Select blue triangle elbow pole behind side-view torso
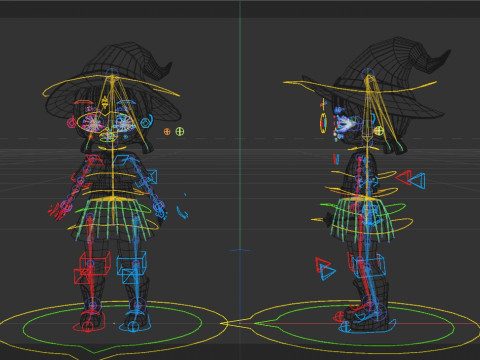 417,181
